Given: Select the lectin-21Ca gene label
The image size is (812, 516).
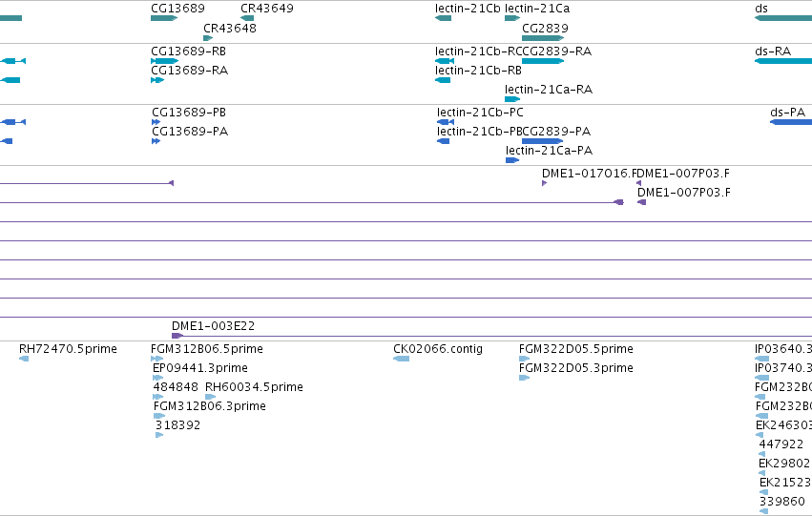Looking at the screenshot, I should pyautogui.click(x=537, y=9).
